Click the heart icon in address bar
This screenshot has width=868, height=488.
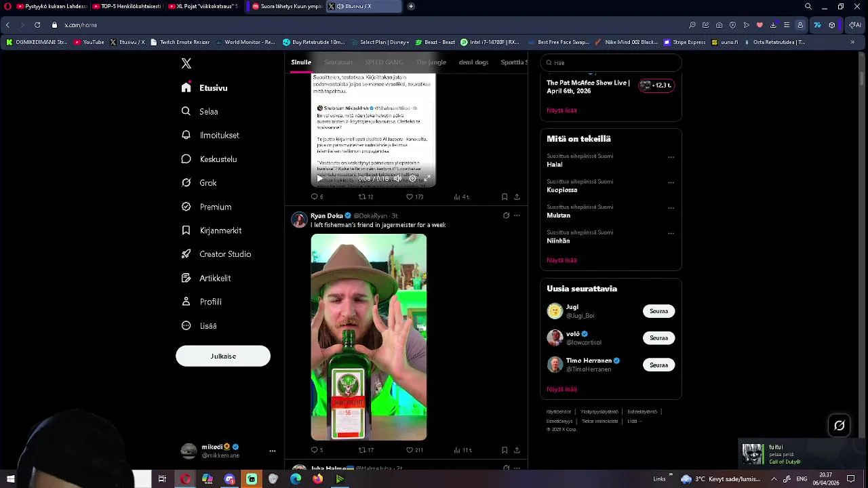coord(759,25)
